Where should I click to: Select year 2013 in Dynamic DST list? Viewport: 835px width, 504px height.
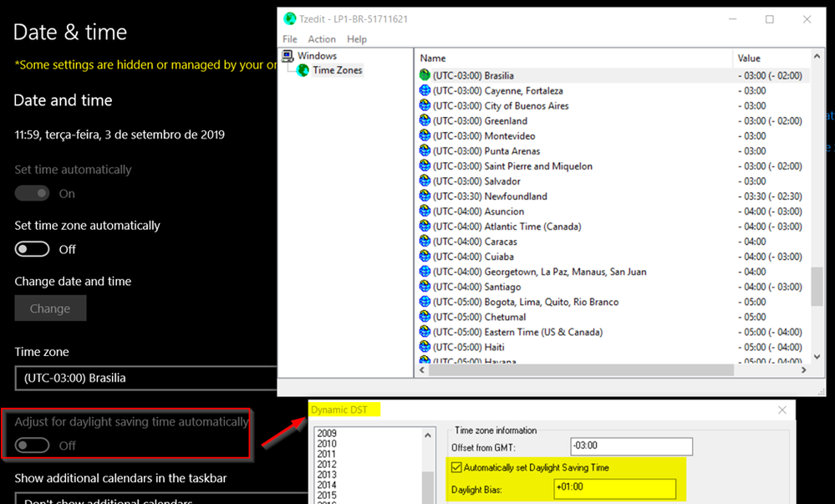pos(327,475)
